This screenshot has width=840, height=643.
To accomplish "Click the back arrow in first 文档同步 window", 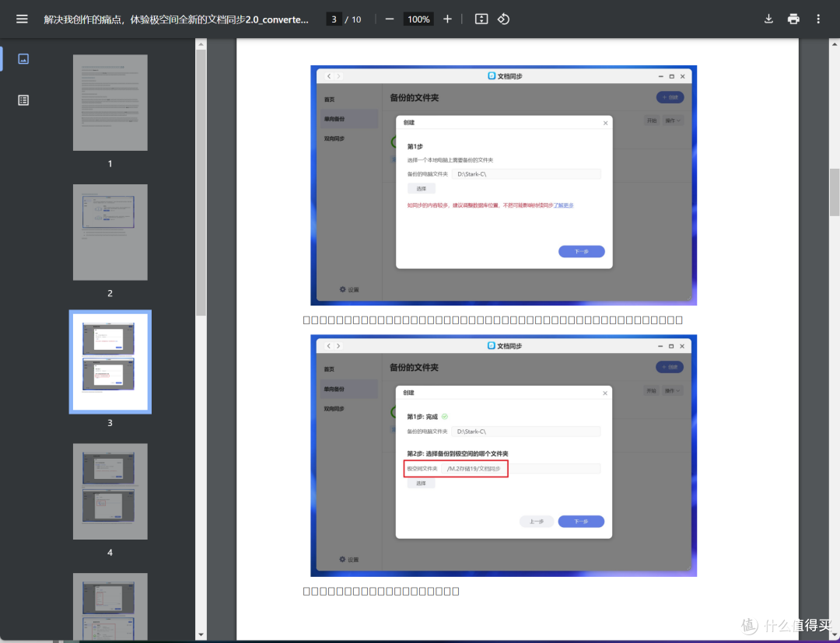I will pos(329,76).
